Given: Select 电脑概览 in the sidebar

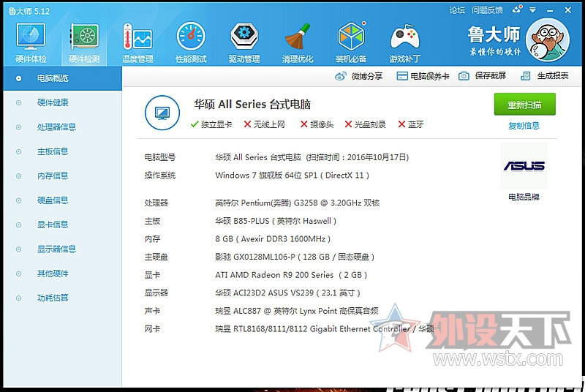Looking at the screenshot, I should coord(63,78).
